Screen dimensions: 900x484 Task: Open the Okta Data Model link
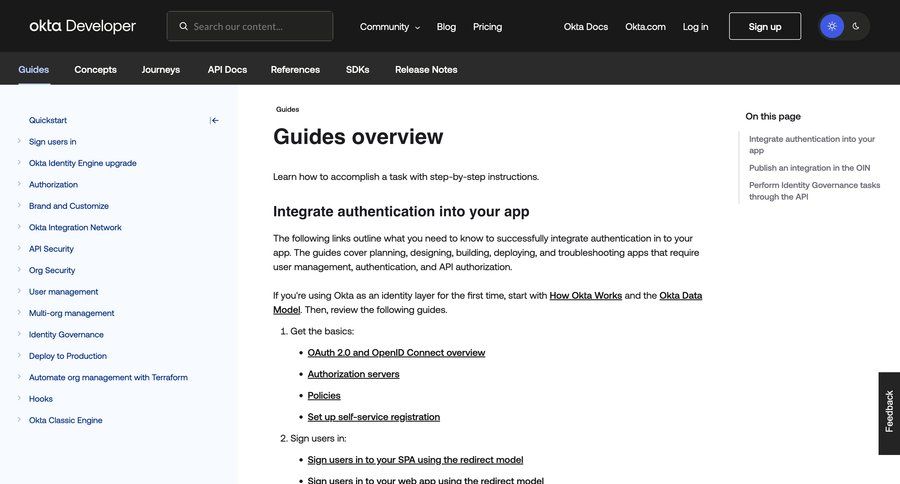[x=681, y=295]
